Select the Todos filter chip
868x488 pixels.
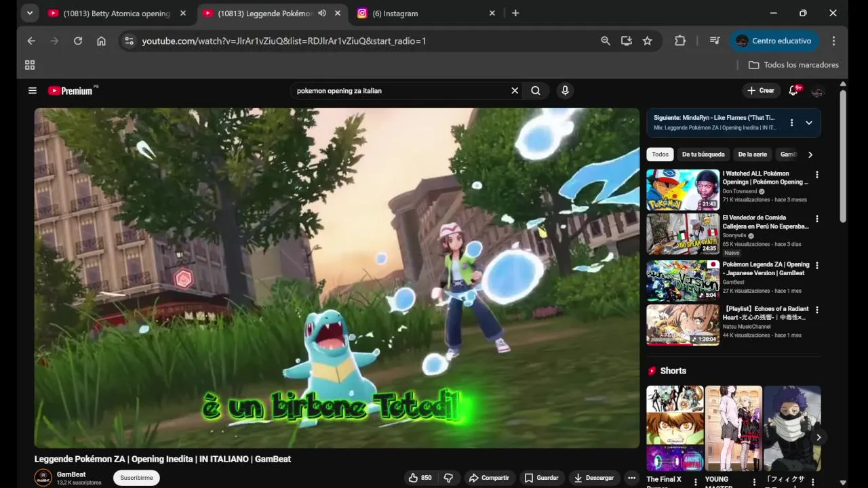coord(660,155)
